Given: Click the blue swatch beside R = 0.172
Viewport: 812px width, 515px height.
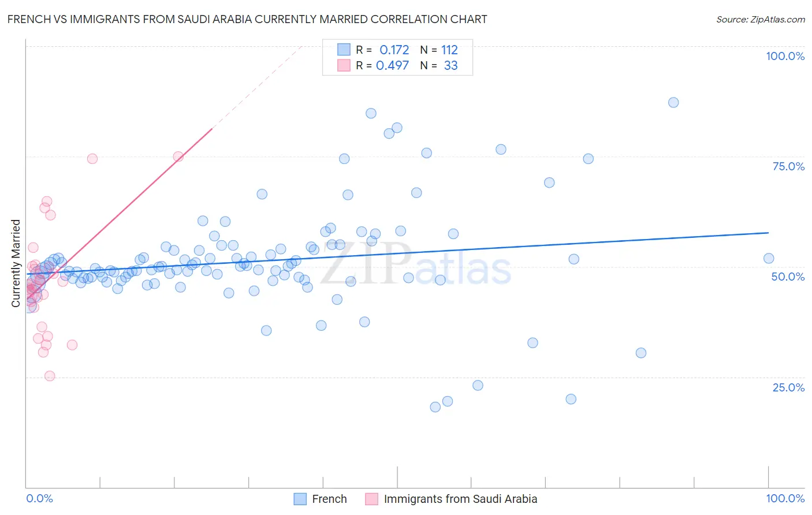Looking at the screenshot, I should tap(344, 50).
